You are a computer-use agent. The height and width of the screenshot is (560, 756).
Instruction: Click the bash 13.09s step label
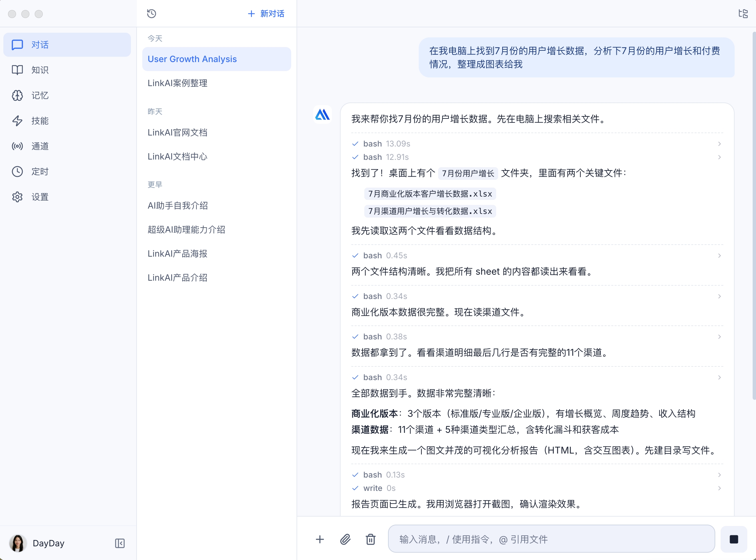(387, 144)
